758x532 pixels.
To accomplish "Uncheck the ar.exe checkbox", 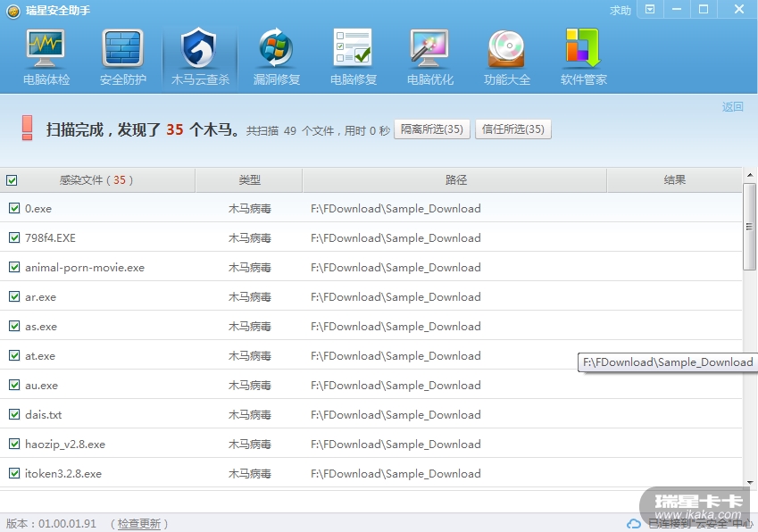I will 14,296.
